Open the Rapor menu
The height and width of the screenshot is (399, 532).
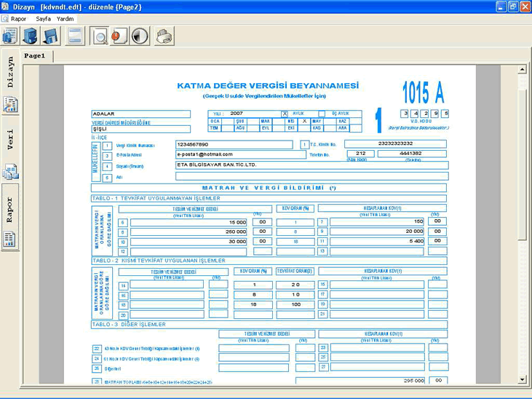click(18, 18)
